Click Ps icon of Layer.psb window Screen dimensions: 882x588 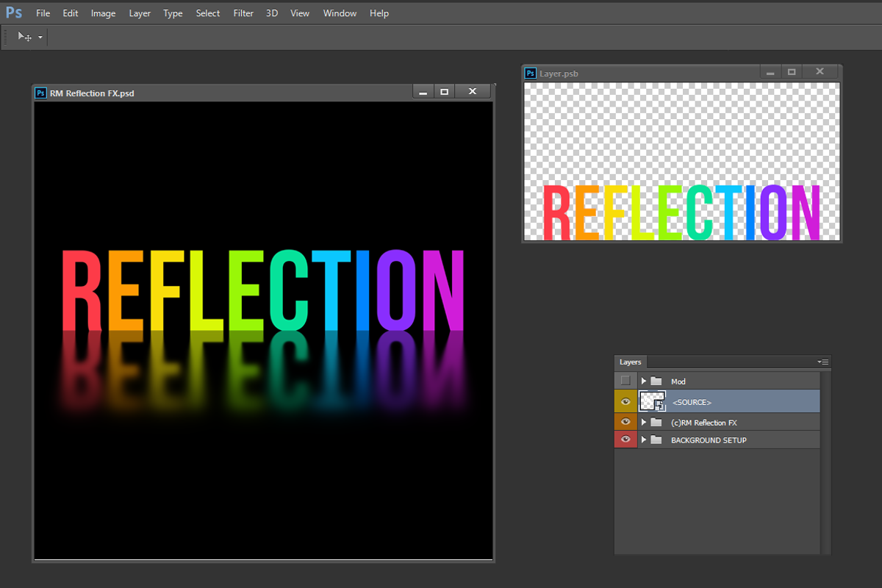click(x=531, y=73)
